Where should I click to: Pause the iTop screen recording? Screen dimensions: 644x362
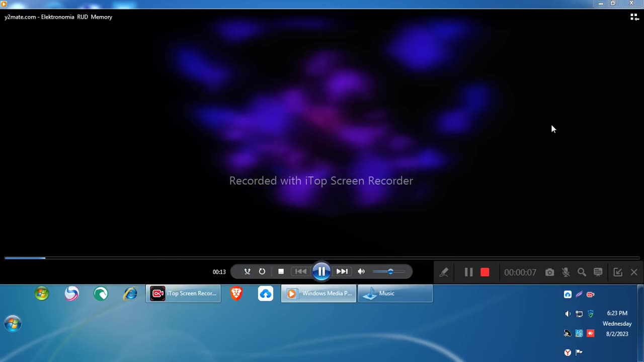468,272
